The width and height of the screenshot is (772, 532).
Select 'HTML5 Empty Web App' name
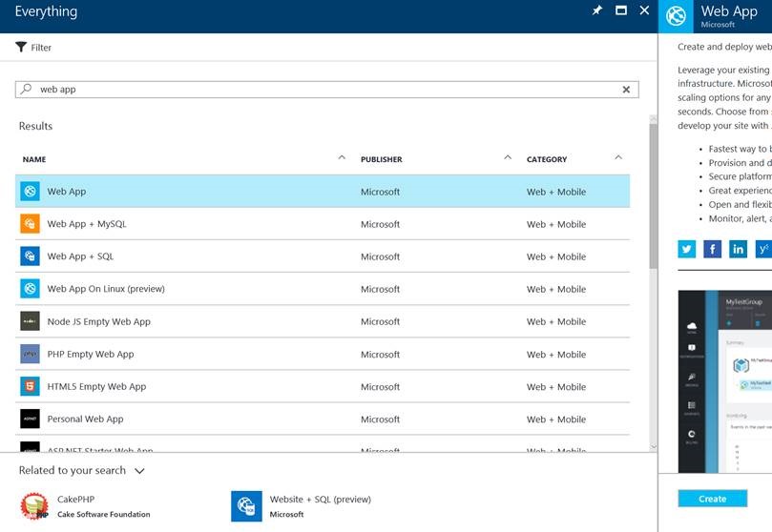pos(96,386)
